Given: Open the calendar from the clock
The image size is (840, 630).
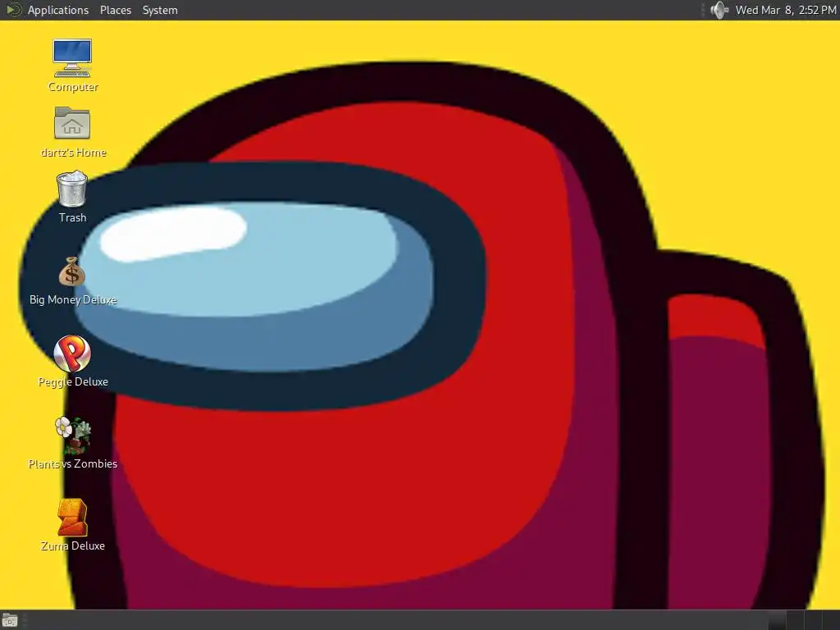Looking at the screenshot, I should [785, 10].
